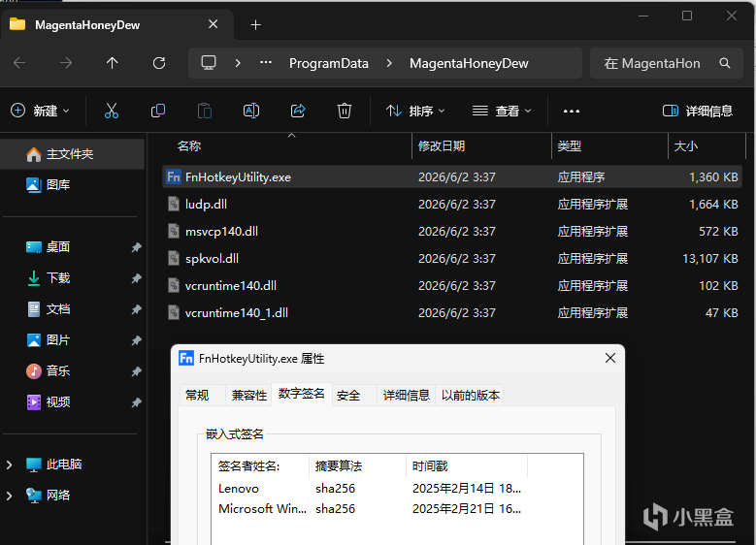Image resolution: width=756 pixels, height=545 pixels.
Task: Select the 数字签名 tab
Action: [x=302, y=394]
